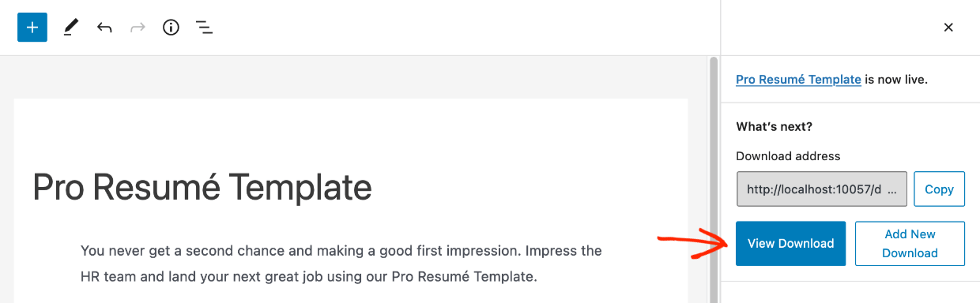Close the post-publish panel

tap(948, 28)
